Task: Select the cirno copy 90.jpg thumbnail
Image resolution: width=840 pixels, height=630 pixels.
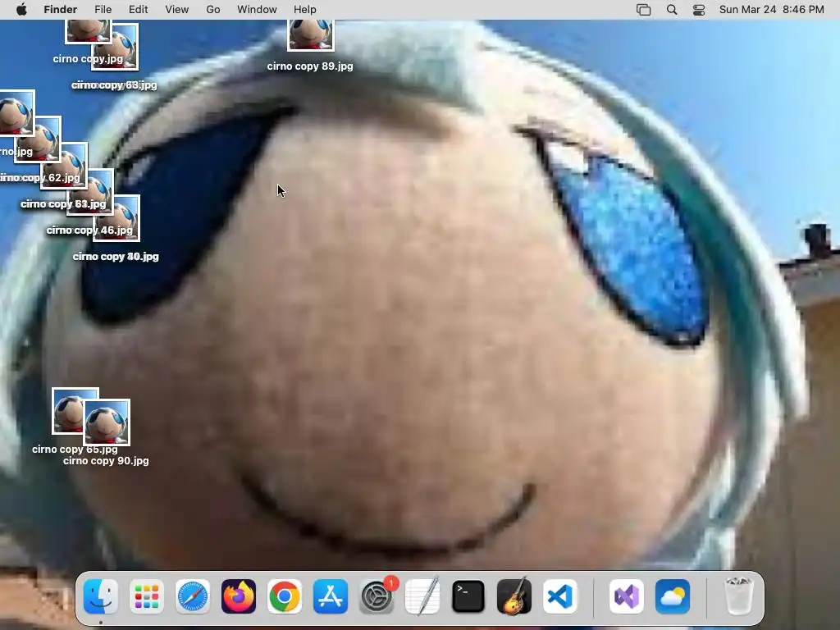Action: coord(107,422)
